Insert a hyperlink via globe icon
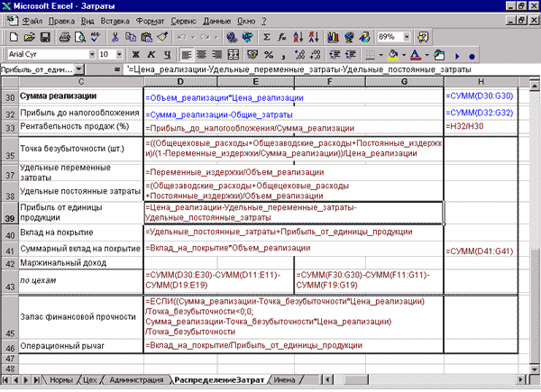541x392 pixels. [x=232, y=37]
